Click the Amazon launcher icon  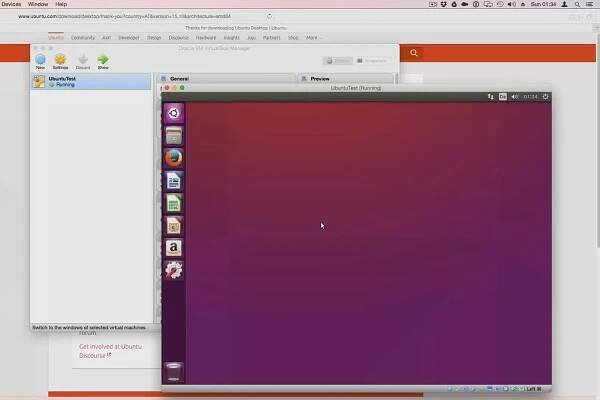tap(174, 247)
